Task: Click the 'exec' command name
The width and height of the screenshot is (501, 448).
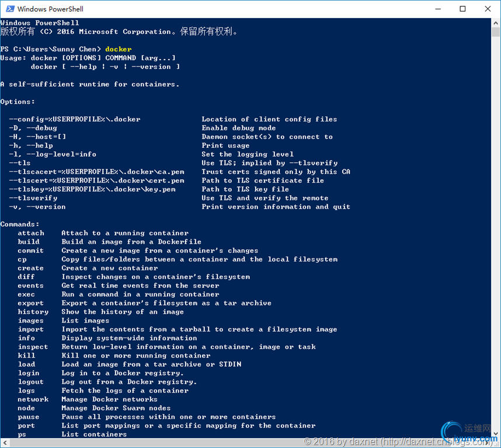Action: [x=26, y=295]
